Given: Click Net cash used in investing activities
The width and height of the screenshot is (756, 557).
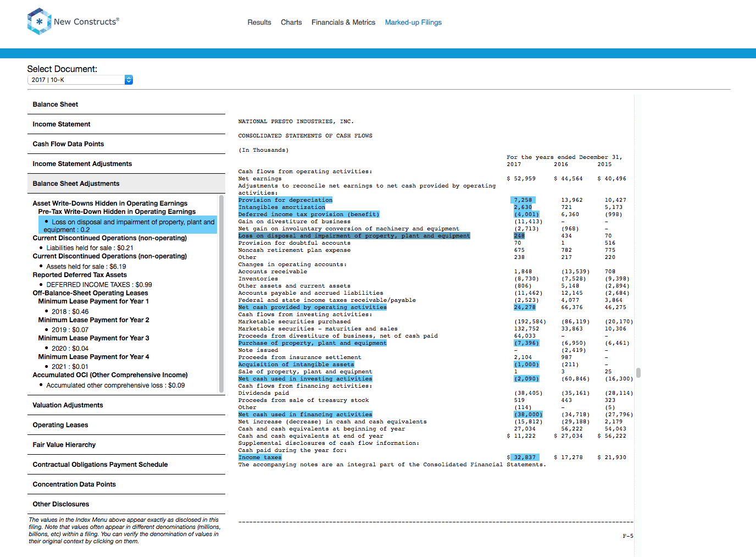Looking at the screenshot, I should click(305, 379).
